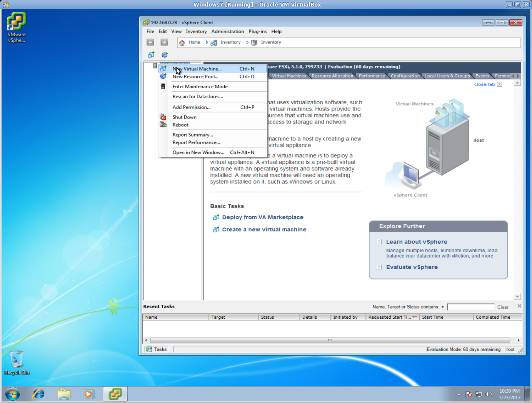
Task: Open the Name, Target or Status filter dropdown
Action: 443,307
